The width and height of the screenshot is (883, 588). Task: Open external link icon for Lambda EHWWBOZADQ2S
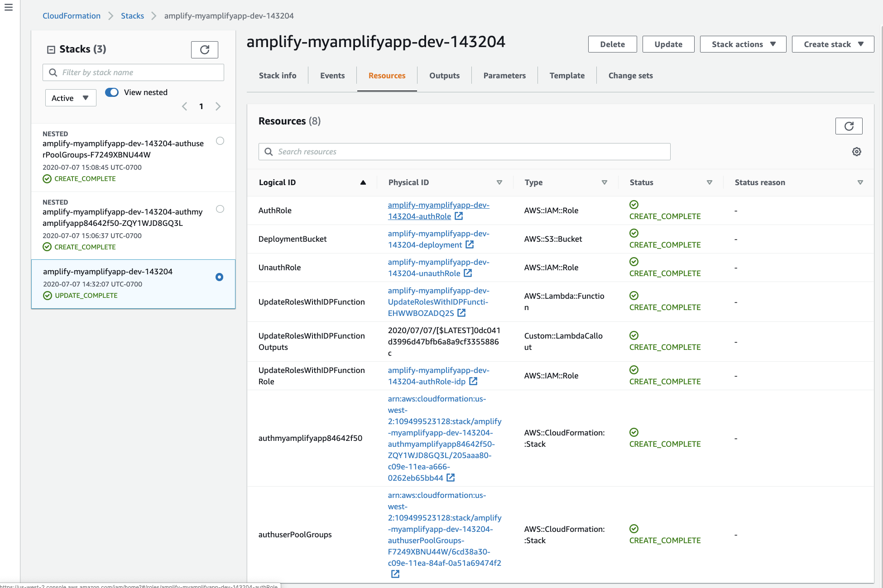click(x=461, y=313)
